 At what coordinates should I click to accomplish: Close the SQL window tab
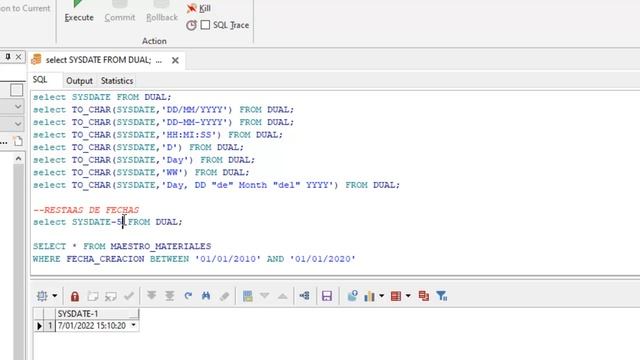175,60
